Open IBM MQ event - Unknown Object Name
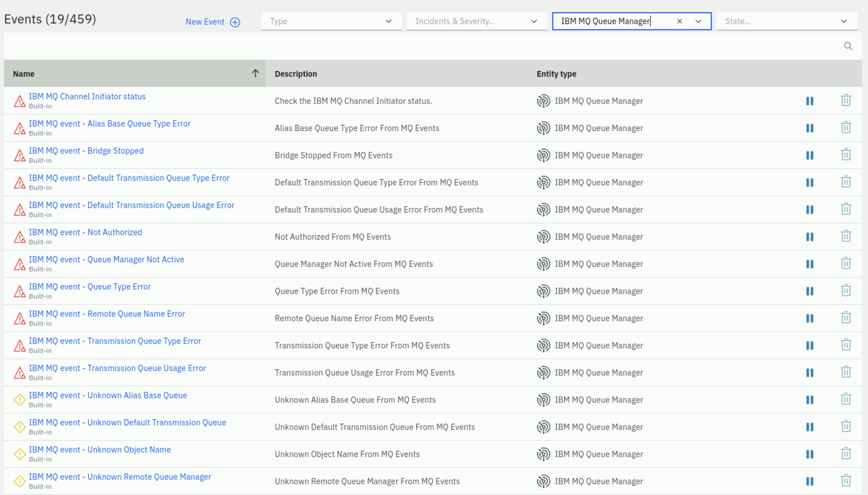The width and height of the screenshot is (868, 495). [100, 450]
